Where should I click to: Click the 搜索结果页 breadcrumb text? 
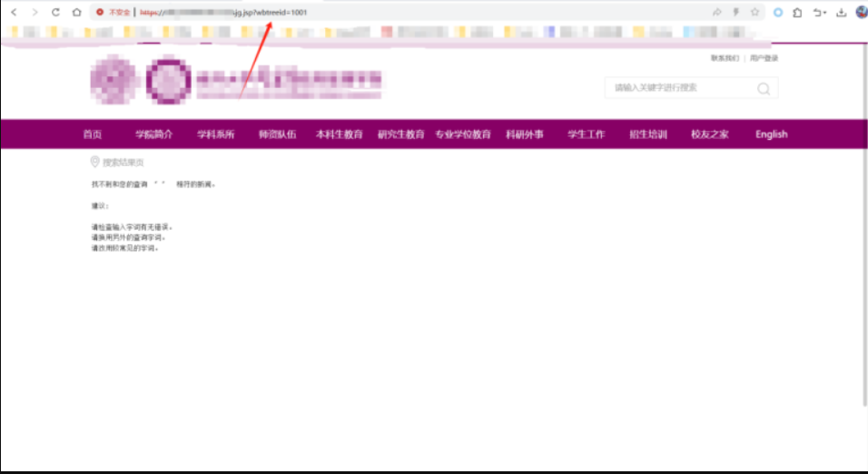coord(123,163)
